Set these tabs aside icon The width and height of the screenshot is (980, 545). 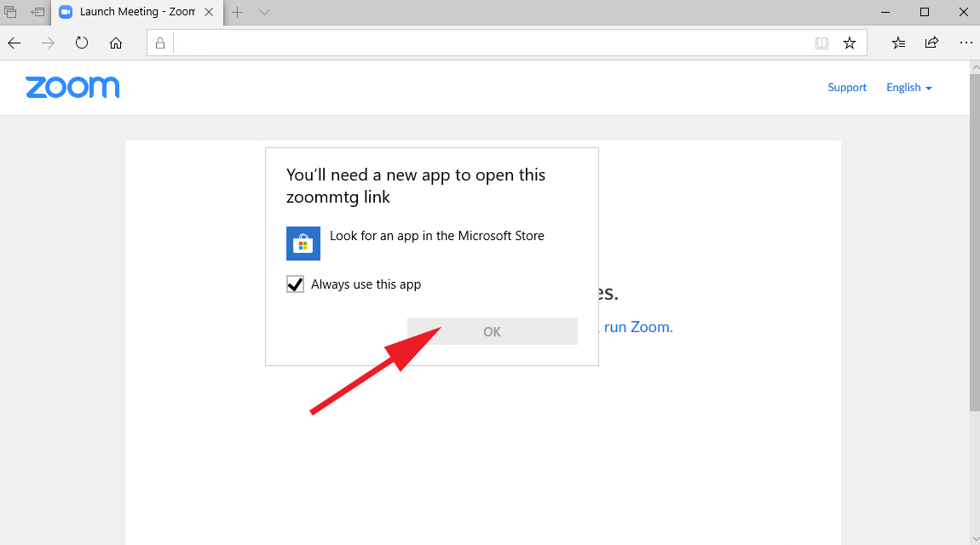[38, 12]
